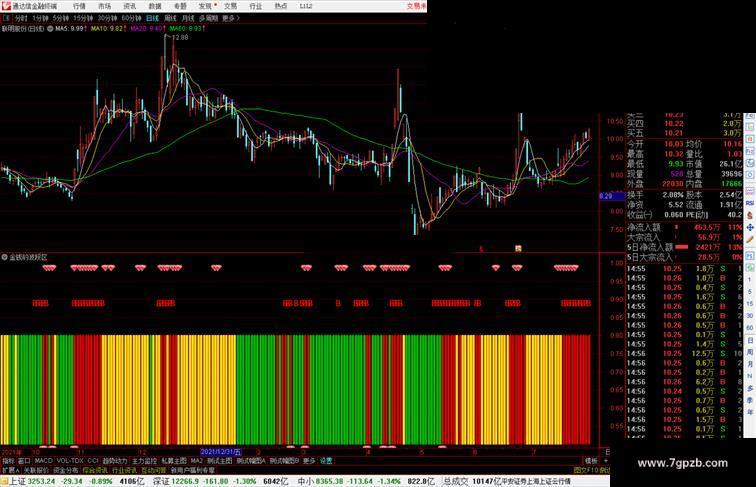
Task: Click the RSI icon in right toolbar
Action: 750,203
